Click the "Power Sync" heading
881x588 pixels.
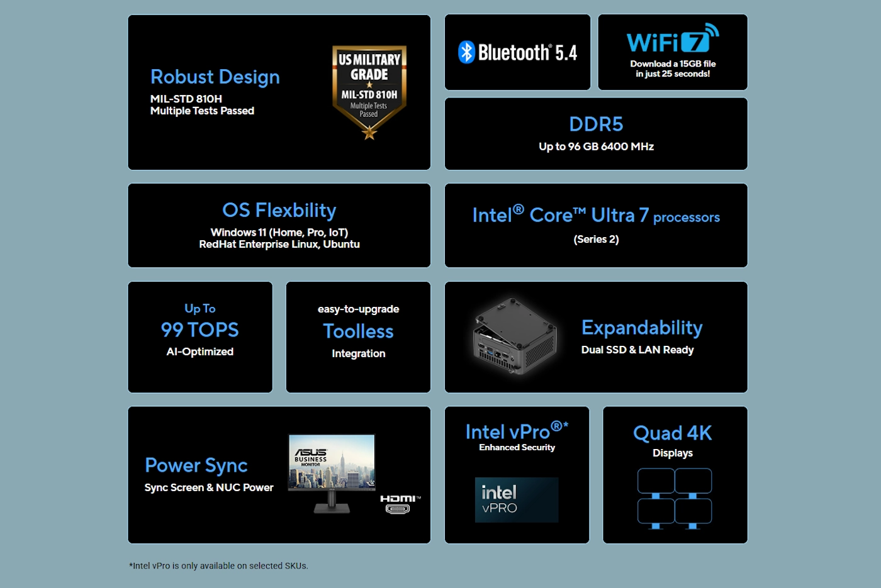(196, 465)
